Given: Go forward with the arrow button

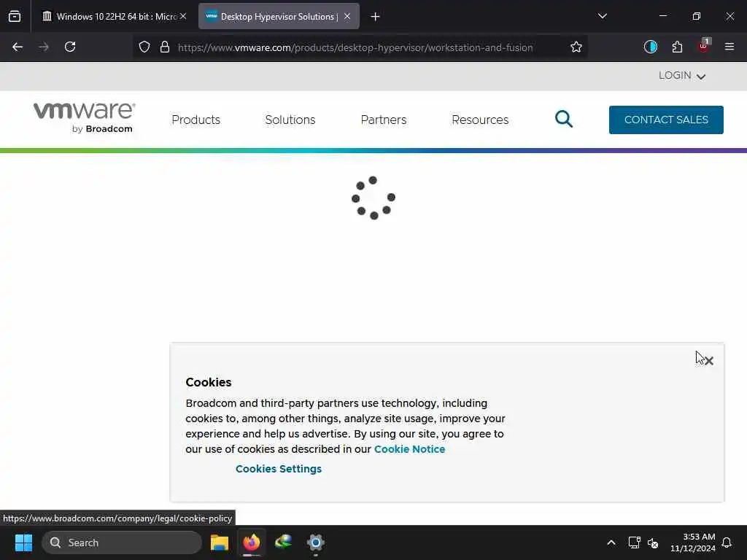Looking at the screenshot, I should click(x=44, y=47).
